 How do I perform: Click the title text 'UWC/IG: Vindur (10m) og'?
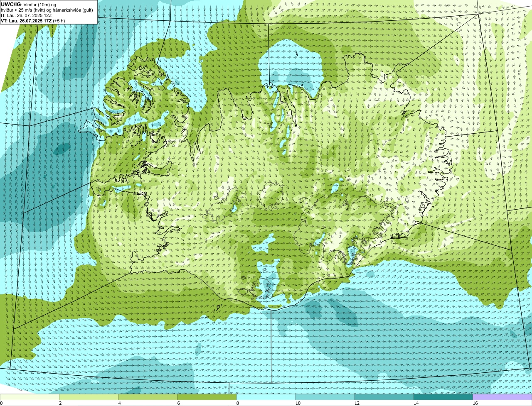pyautogui.click(x=29, y=5)
